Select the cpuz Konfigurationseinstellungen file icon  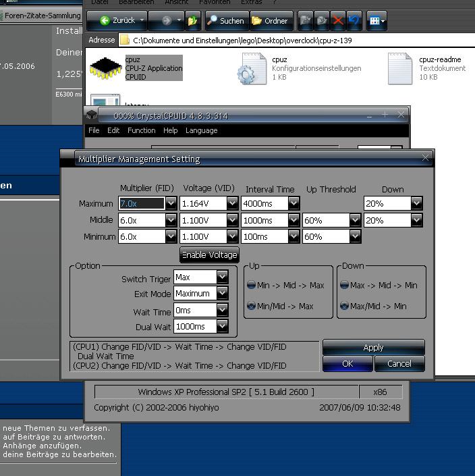(x=252, y=69)
